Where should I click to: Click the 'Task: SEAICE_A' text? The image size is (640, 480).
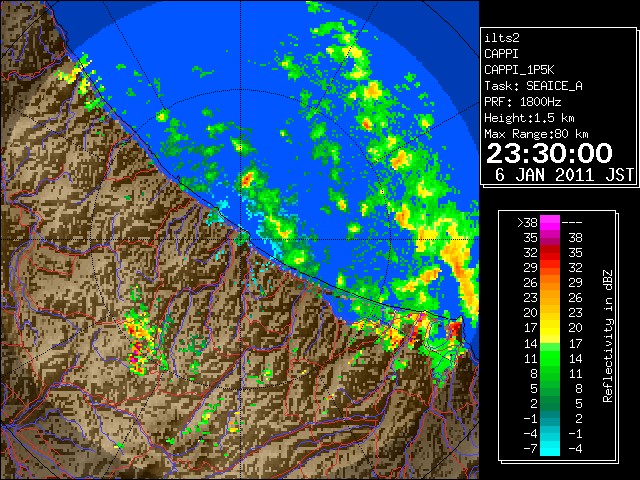point(533,86)
